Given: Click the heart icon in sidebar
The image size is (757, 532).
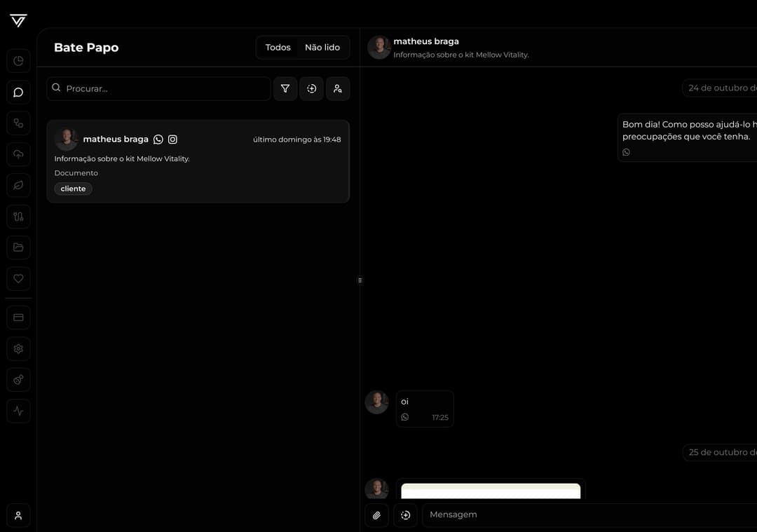Looking at the screenshot, I should pos(18,278).
